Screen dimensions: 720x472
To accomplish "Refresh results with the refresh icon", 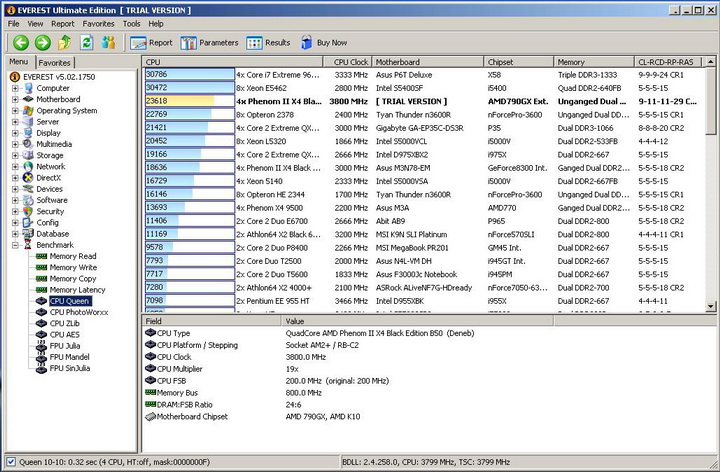I will click(87, 43).
